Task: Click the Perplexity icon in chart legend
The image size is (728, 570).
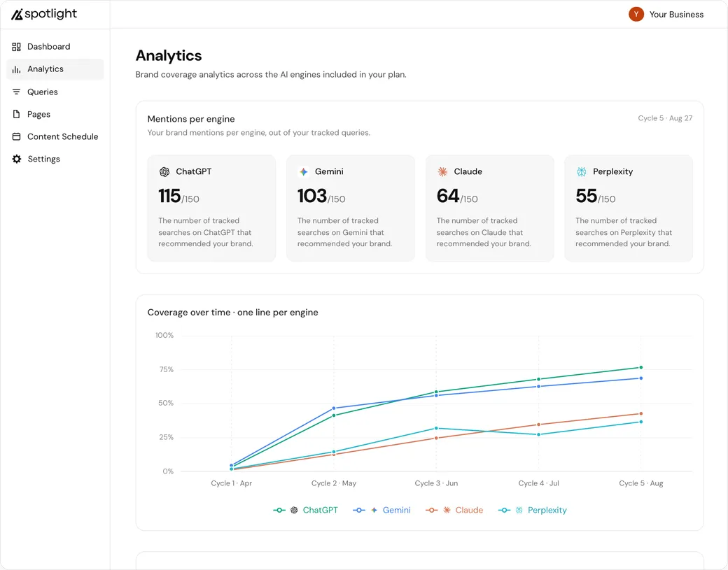Action: coord(519,510)
